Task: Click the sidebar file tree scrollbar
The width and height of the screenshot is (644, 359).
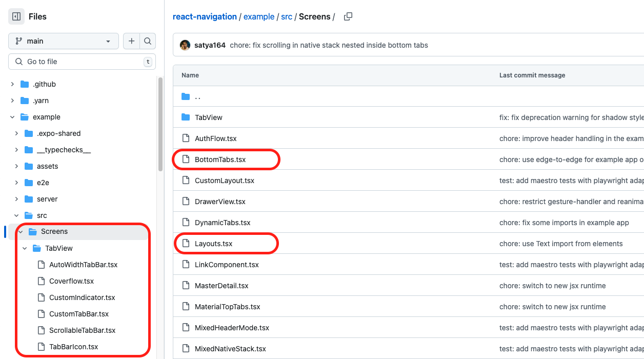Action: click(160, 125)
